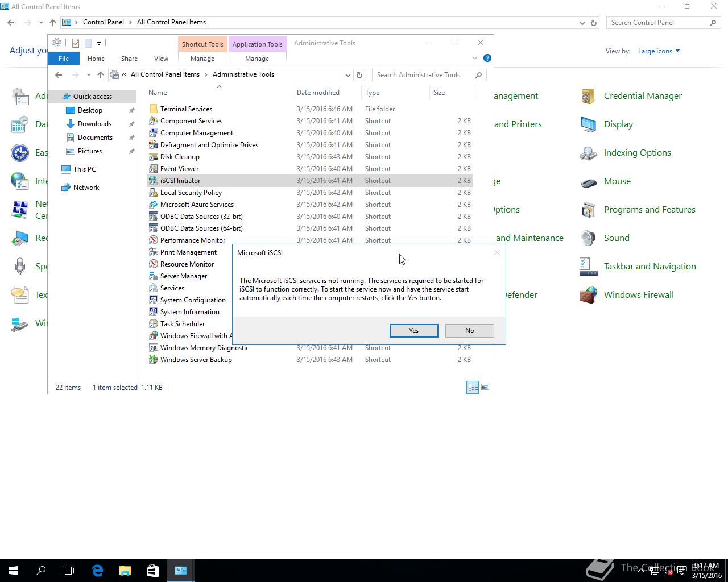The image size is (728, 582).
Task: Open Manage tab under Shortcut Tools
Action: (202, 59)
